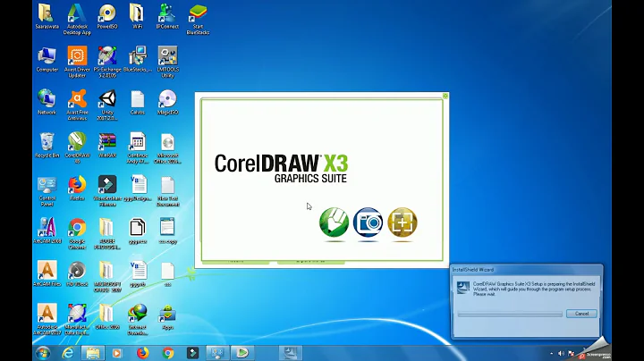
Task: Select the New Text Document file
Action: click(x=167, y=191)
